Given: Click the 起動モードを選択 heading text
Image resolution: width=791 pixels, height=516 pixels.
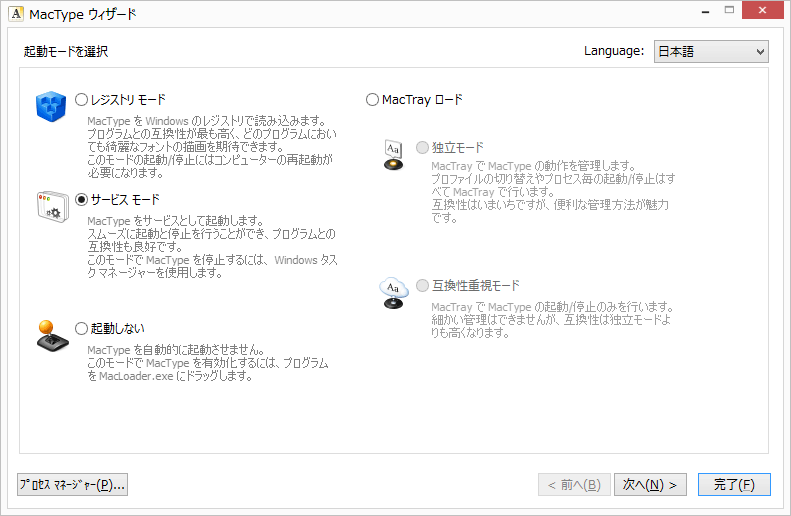Looking at the screenshot, I should tap(66, 51).
